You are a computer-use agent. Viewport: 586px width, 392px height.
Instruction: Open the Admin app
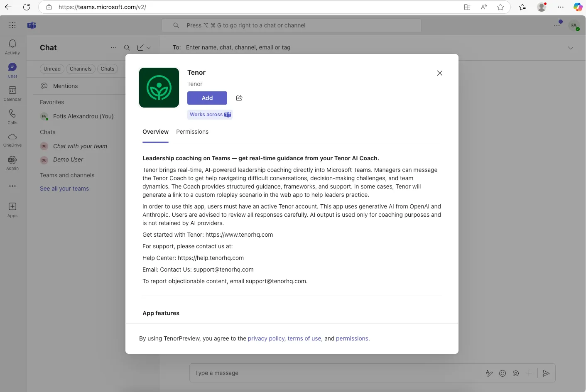pos(12,163)
